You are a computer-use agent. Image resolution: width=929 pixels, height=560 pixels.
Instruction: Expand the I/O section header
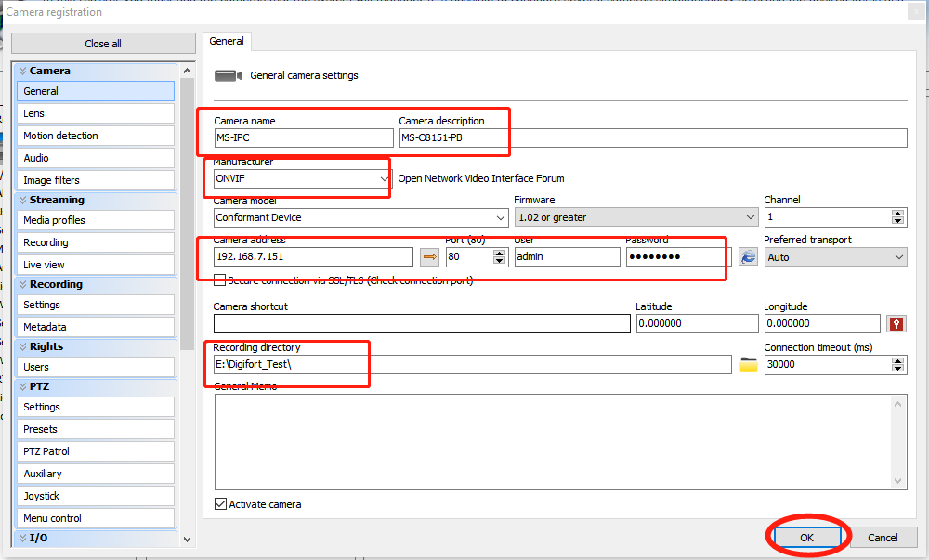pos(96,538)
